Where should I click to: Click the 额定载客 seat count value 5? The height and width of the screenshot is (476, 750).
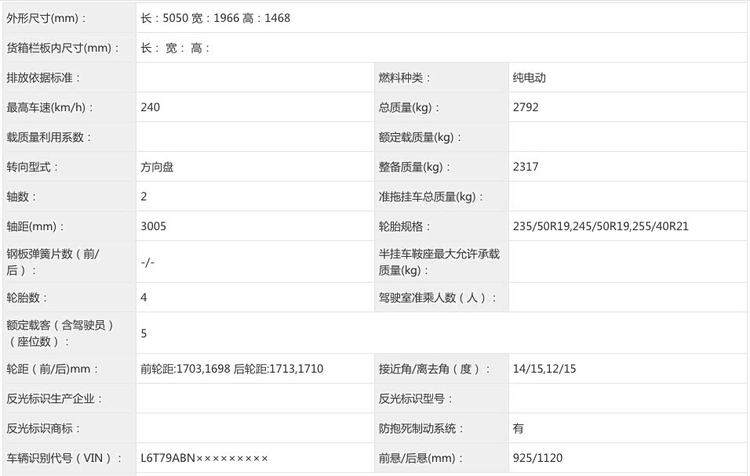tap(145, 333)
